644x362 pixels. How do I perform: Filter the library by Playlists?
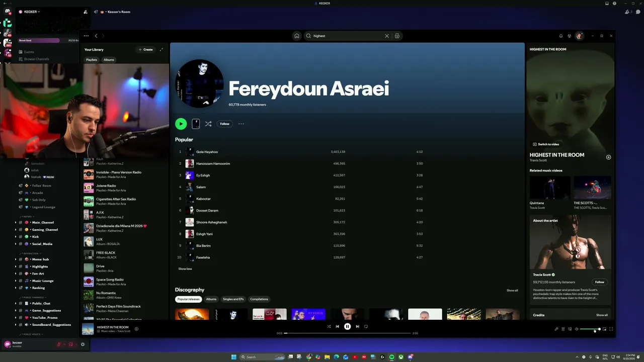92,60
